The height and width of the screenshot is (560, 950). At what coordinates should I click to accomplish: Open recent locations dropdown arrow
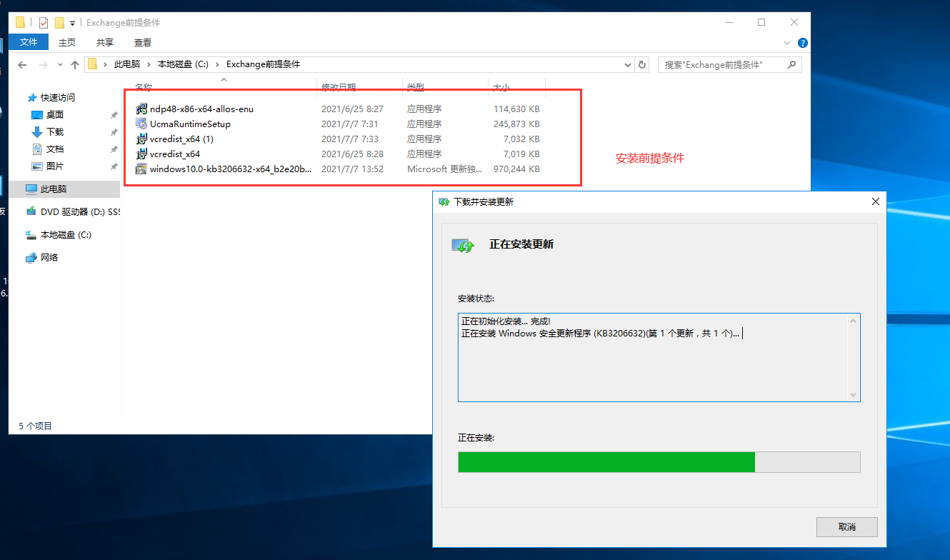pyautogui.click(x=60, y=65)
